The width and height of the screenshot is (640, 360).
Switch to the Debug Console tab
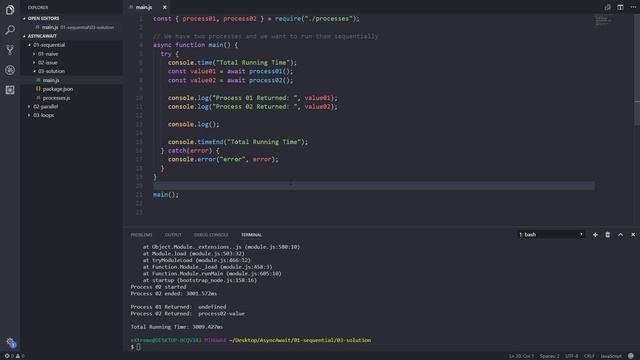tap(211, 235)
